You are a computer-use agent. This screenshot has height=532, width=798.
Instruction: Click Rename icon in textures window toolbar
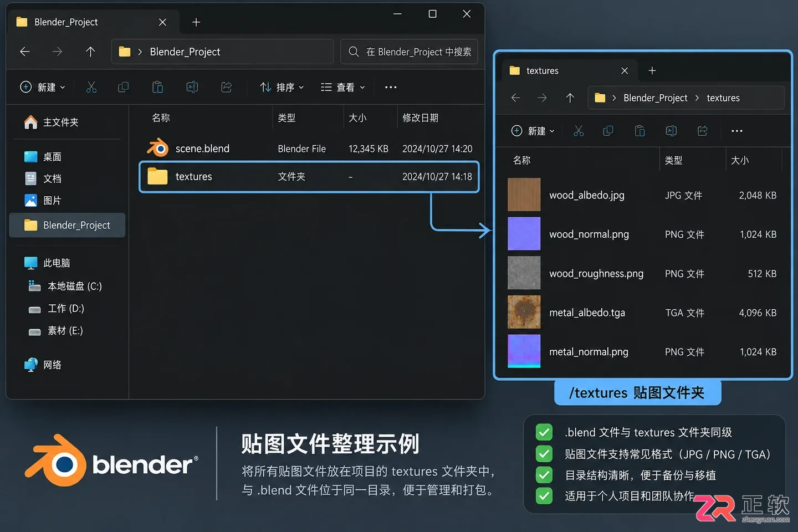pyautogui.click(x=671, y=131)
